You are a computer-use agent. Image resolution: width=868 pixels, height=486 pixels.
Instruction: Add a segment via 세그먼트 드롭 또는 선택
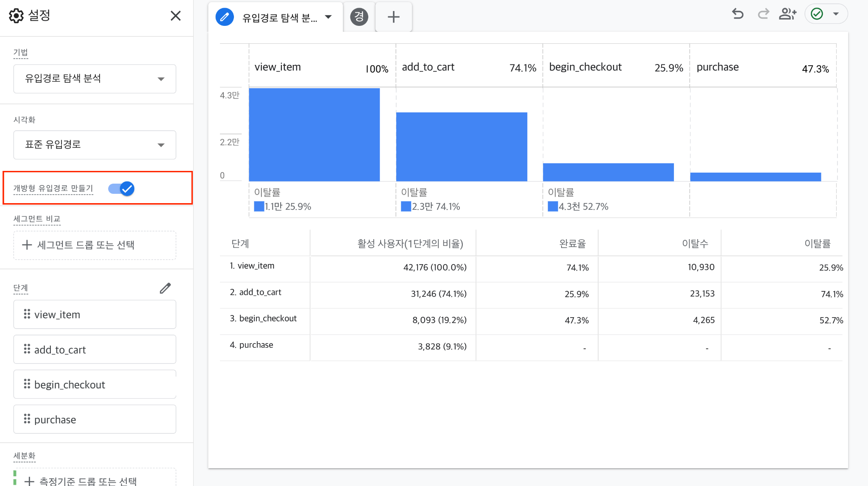coord(95,245)
